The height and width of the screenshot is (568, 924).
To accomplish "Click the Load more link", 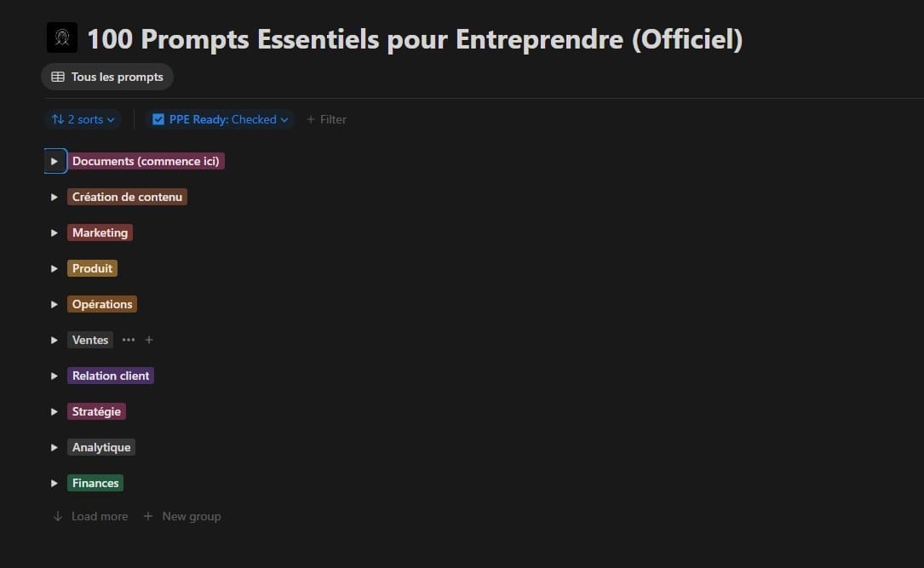I will [x=99, y=516].
